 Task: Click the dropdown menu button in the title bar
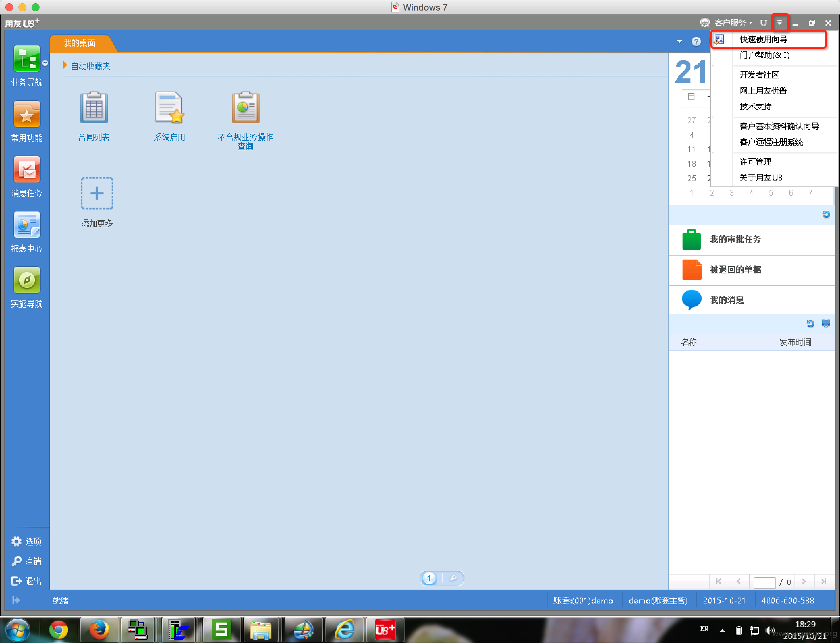[779, 23]
